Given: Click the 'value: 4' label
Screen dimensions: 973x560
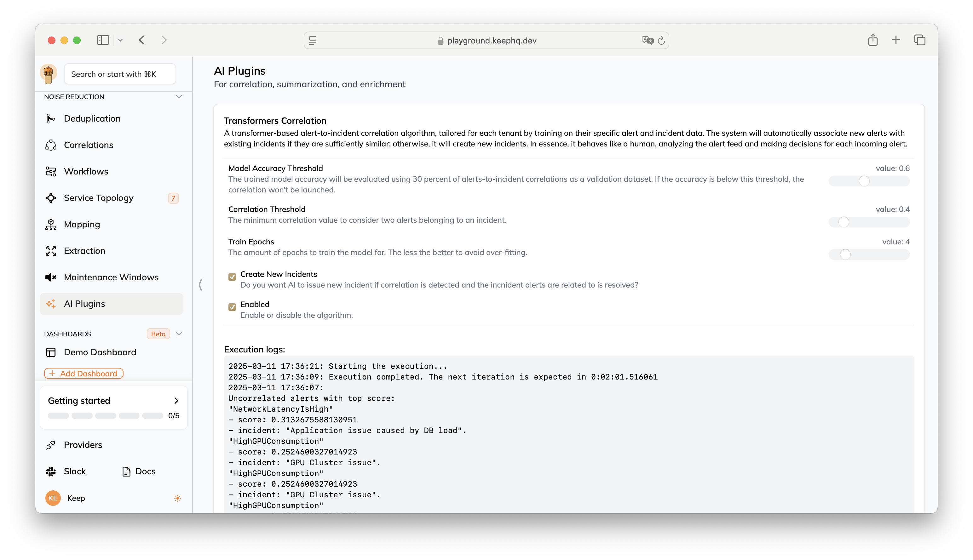Looking at the screenshot, I should point(896,242).
